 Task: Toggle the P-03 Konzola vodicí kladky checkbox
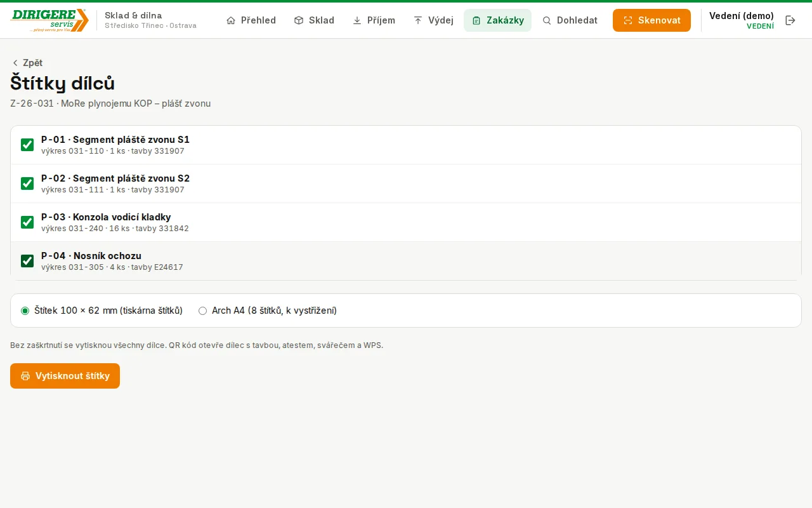coord(27,222)
